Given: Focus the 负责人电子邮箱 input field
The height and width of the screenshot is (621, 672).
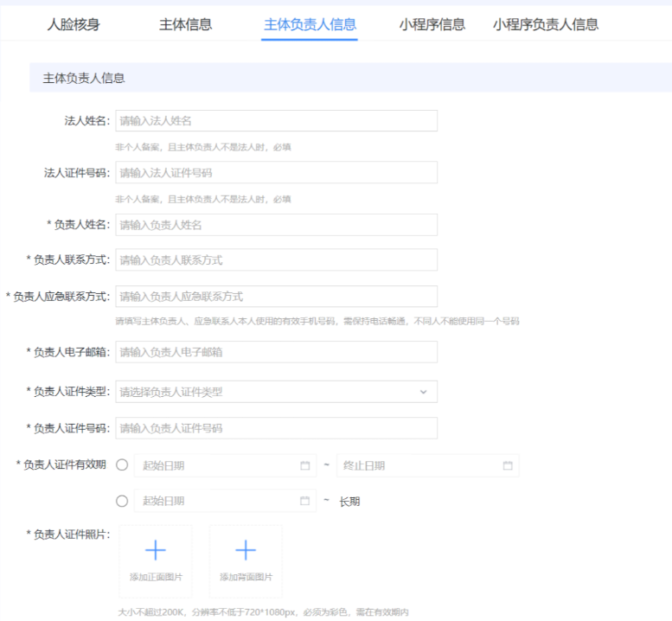Looking at the screenshot, I should (276, 352).
